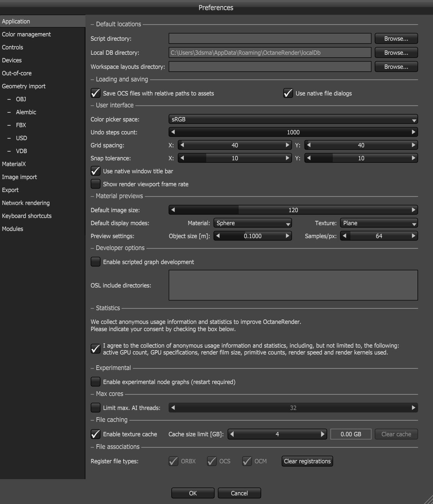
Task: Select OBJ import settings
Action: point(43,99)
